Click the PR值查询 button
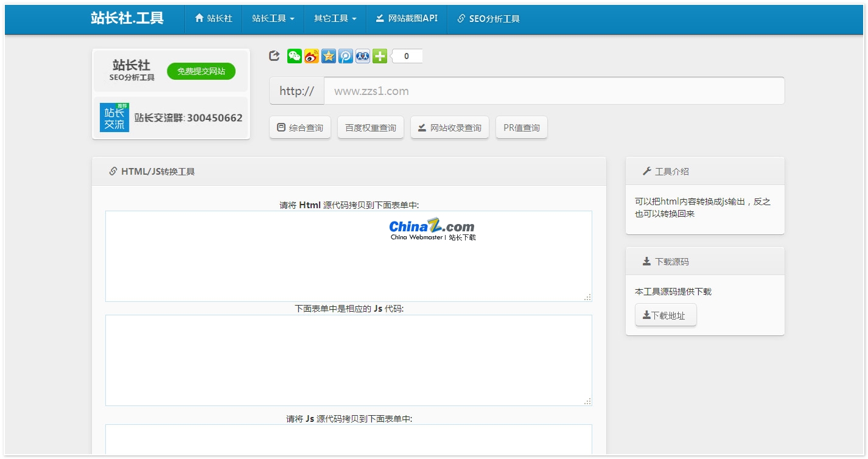 [x=522, y=127]
